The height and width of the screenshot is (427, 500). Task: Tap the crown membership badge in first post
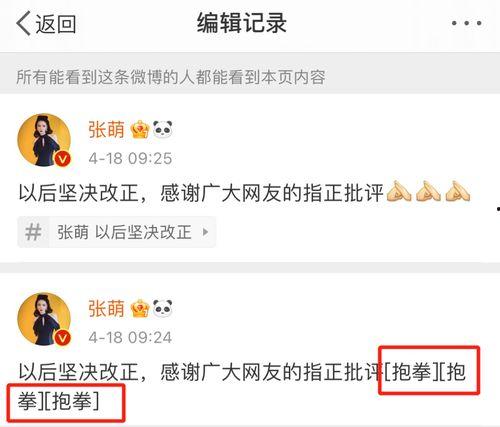click(140, 130)
